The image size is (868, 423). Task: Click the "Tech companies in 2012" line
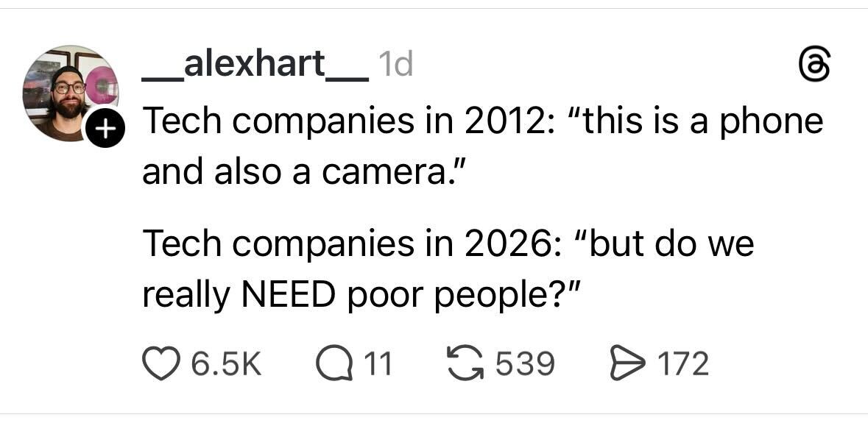(x=481, y=121)
